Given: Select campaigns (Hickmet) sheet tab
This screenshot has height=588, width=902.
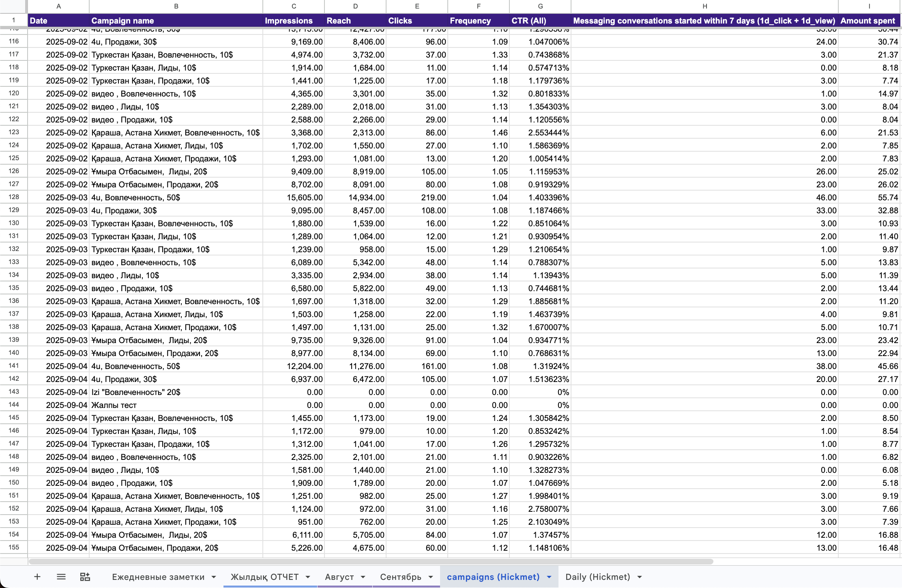Looking at the screenshot, I should tap(493, 577).
